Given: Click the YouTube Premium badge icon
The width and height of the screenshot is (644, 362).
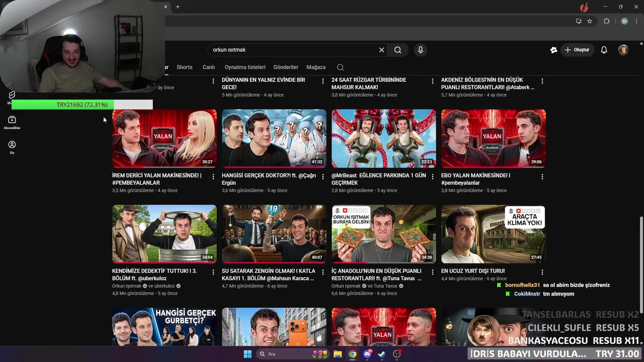Looking at the screenshot, I should tap(553, 50).
